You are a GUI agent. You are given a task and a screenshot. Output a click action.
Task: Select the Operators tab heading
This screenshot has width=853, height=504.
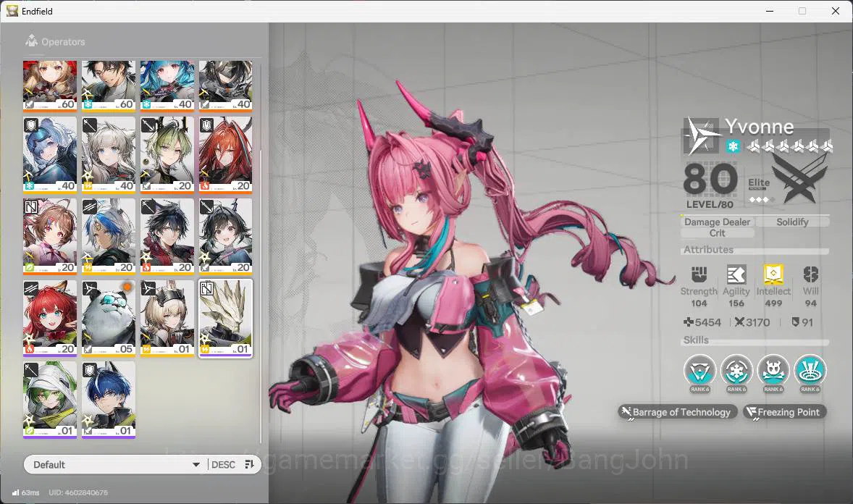(63, 42)
